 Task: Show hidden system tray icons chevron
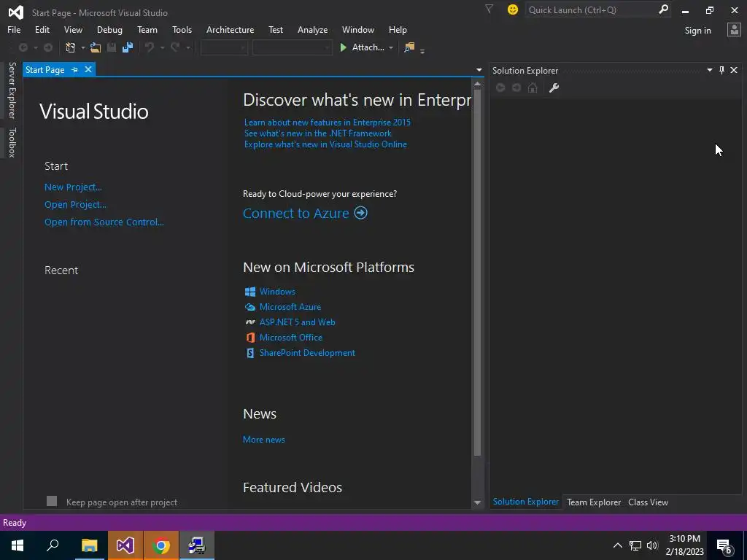tap(617, 545)
